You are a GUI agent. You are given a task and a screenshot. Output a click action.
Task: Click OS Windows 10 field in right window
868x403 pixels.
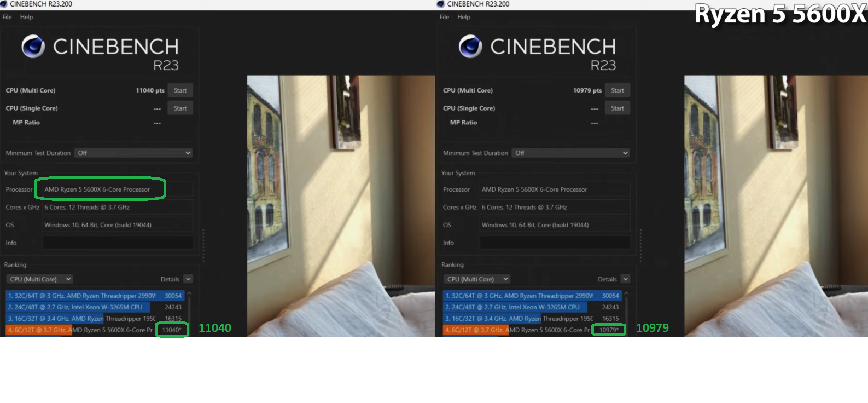[555, 225]
